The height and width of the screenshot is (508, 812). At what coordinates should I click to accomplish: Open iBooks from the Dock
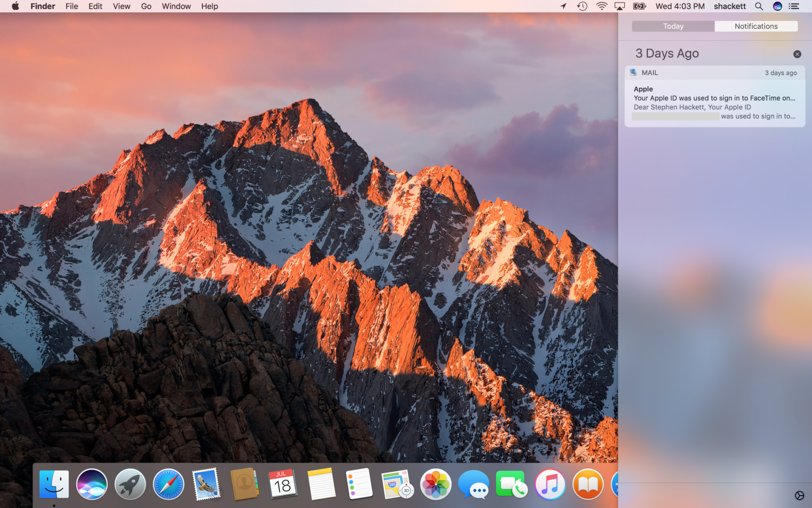click(x=588, y=484)
